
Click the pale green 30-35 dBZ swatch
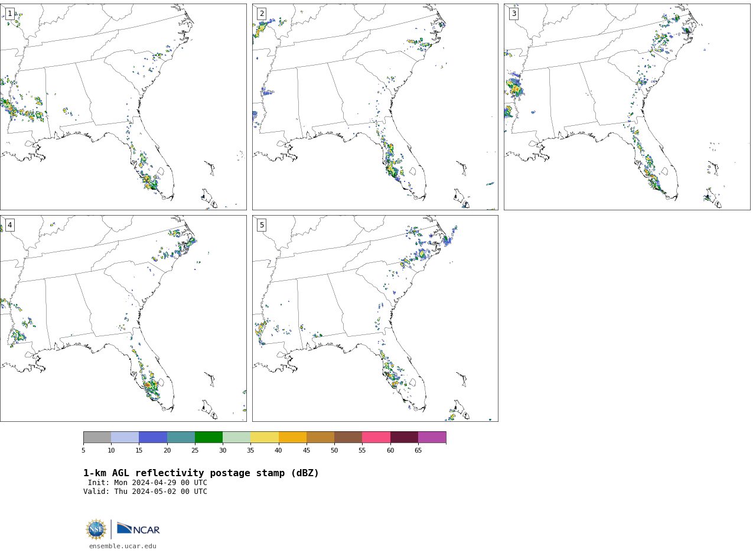(x=236, y=437)
